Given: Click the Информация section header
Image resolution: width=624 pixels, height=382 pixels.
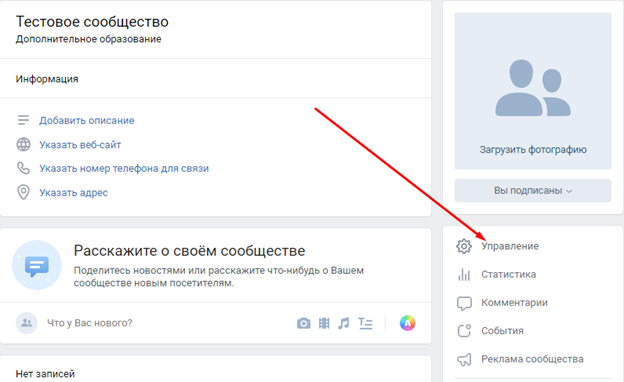Looking at the screenshot, I should (47, 79).
